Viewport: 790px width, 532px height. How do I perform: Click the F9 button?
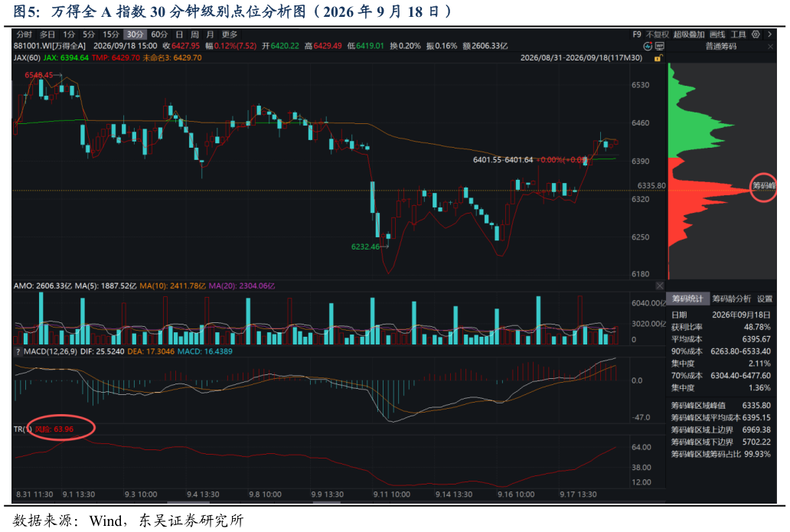pyautogui.click(x=637, y=34)
